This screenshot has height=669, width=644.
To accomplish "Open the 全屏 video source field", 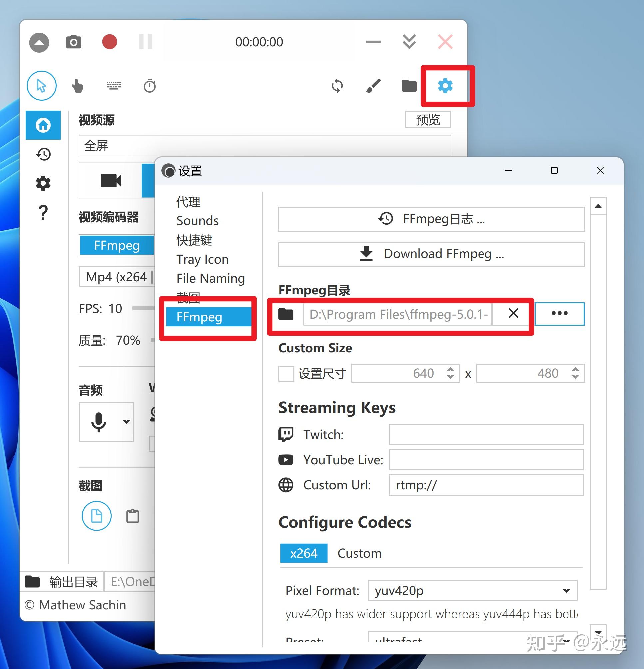I will 265,145.
